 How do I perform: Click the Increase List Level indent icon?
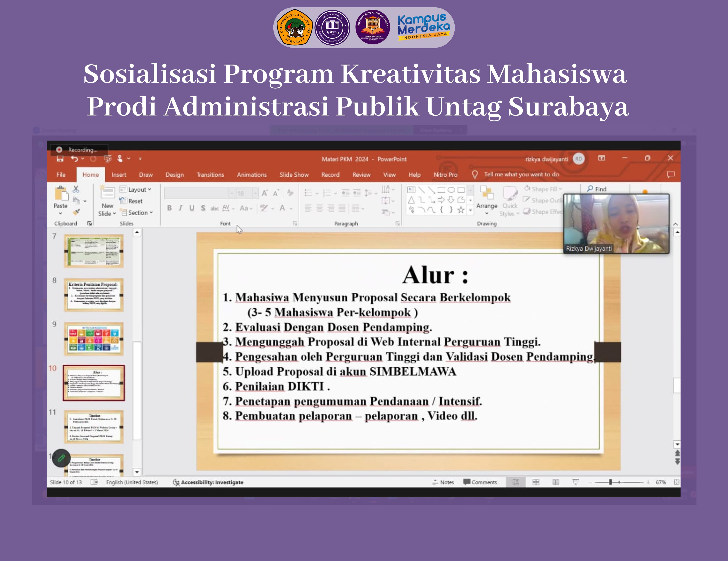(357, 193)
